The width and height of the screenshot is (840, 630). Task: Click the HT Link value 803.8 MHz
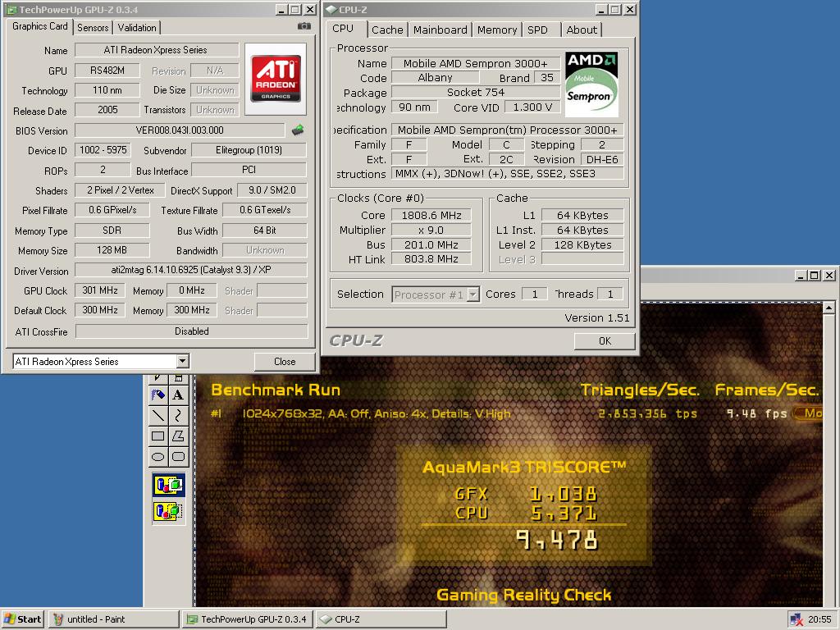[431, 259]
